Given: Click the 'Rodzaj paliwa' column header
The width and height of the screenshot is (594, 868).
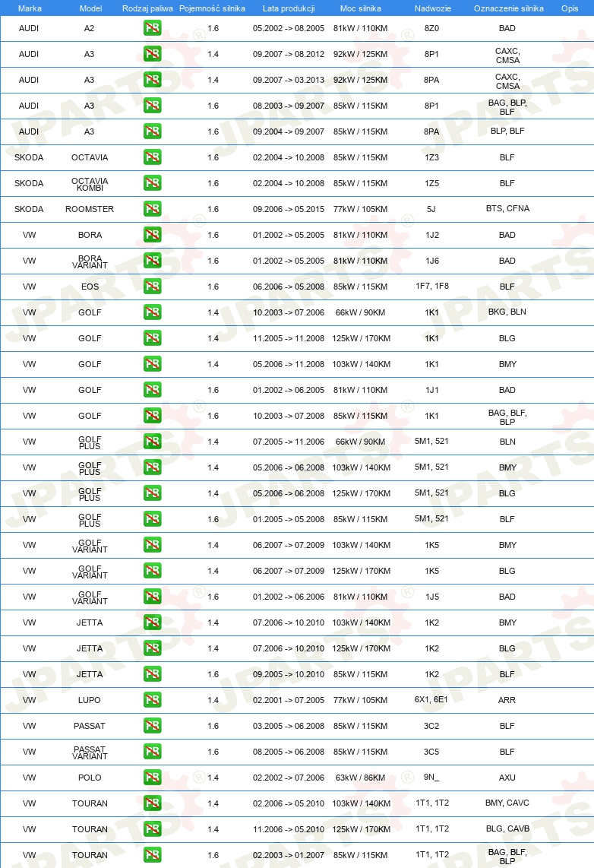Looking at the screenshot, I should pyautogui.click(x=147, y=8).
